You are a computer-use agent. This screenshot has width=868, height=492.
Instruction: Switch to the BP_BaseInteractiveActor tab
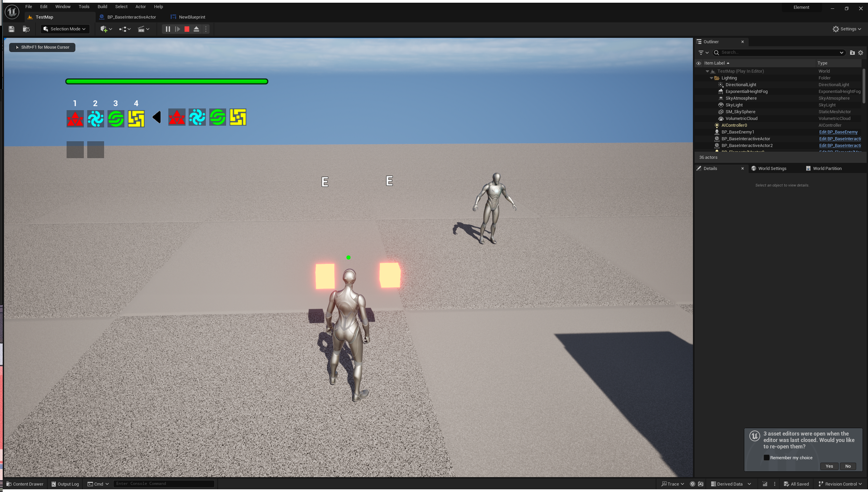pyautogui.click(x=131, y=17)
